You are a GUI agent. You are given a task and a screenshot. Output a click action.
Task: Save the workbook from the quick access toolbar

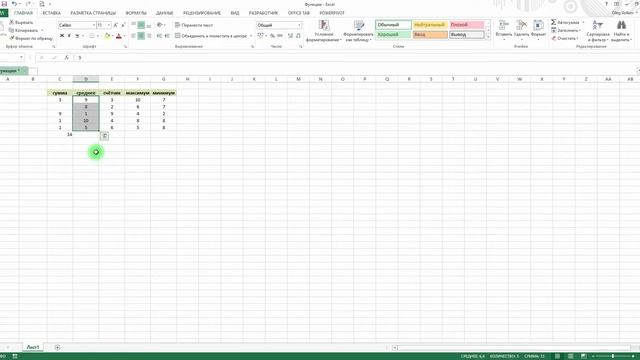[x=4, y=4]
